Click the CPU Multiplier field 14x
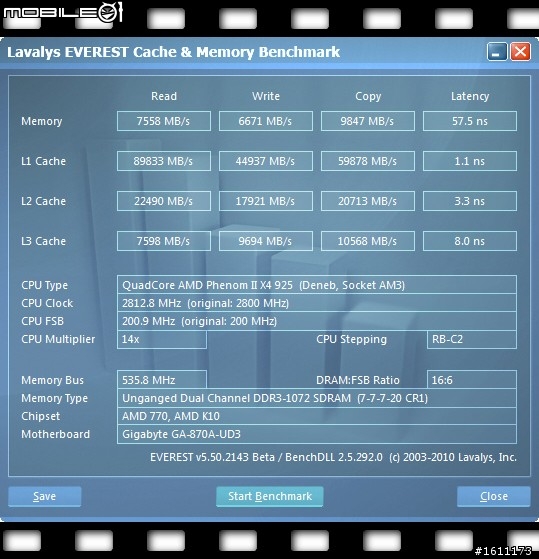Image resolution: width=539 pixels, height=559 pixels. pyautogui.click(x=161, y=339)
